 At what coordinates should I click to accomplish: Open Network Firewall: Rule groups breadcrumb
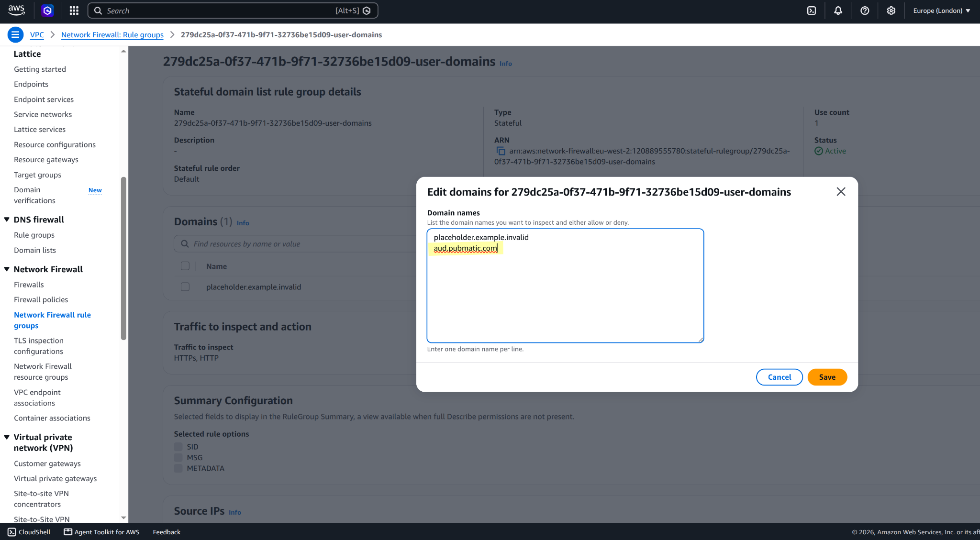click(x=112, y=34)
